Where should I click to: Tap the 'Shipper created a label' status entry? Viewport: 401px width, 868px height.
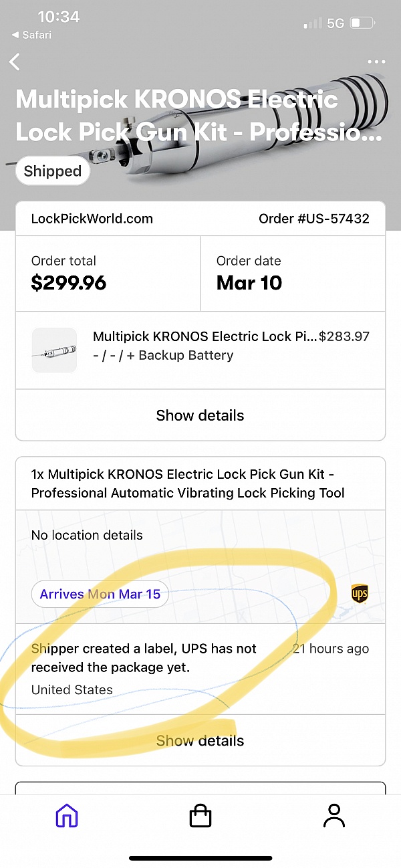pyautogui.click(x=144, y=658)
